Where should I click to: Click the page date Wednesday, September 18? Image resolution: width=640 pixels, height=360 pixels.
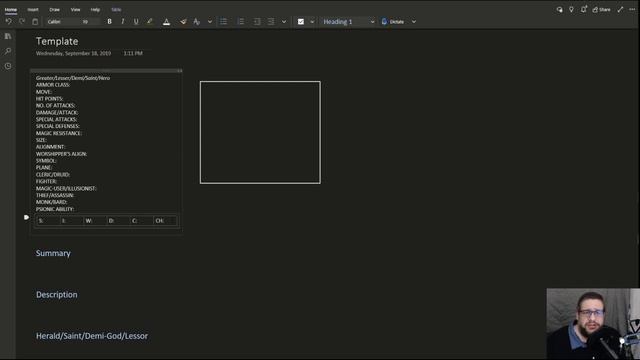tap(73, 53)
